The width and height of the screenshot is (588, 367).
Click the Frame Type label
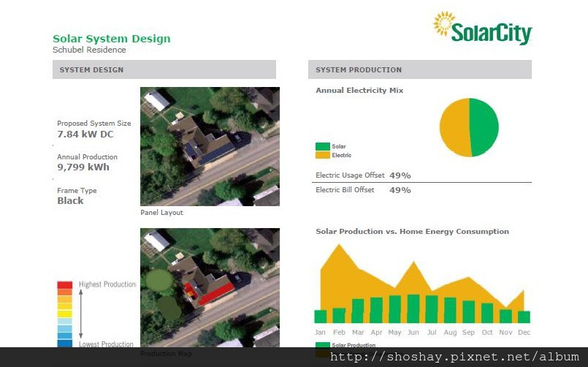(77, 191)
